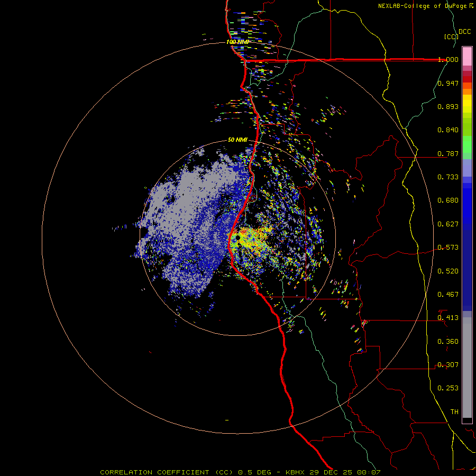Image resolution: width=476 pixels, height=476 pixels.
Task: Click the 0.253 scale value
Action: coord(448,388)
